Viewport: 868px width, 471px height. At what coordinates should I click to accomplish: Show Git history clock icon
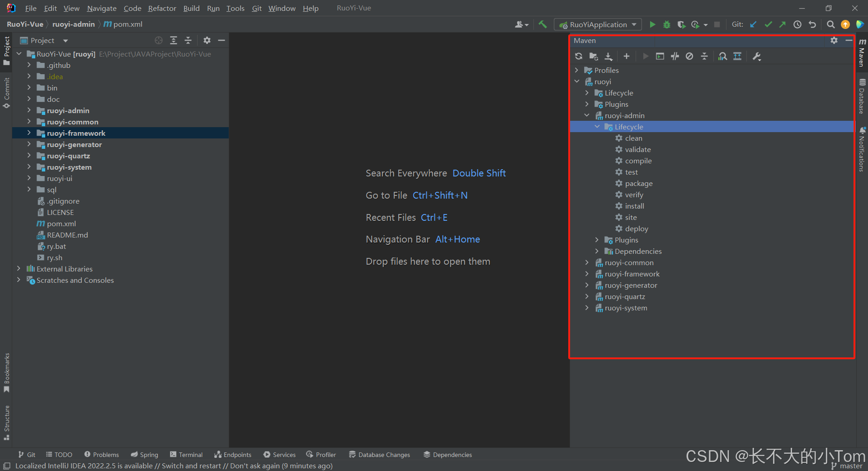click(x=797, y=24)
